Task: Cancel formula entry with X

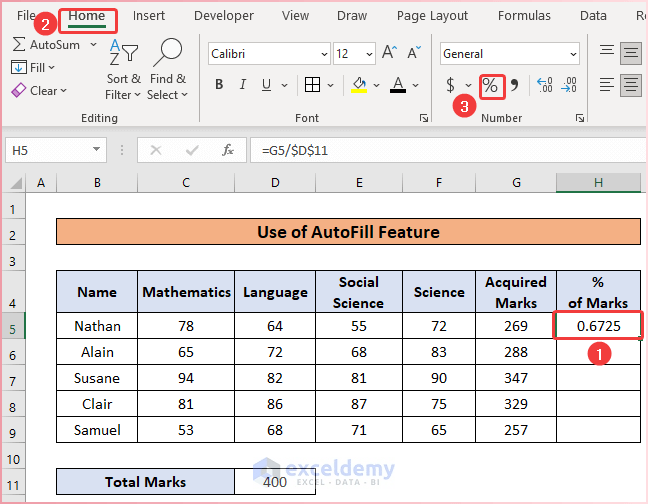Action: [x=156, y=150]
